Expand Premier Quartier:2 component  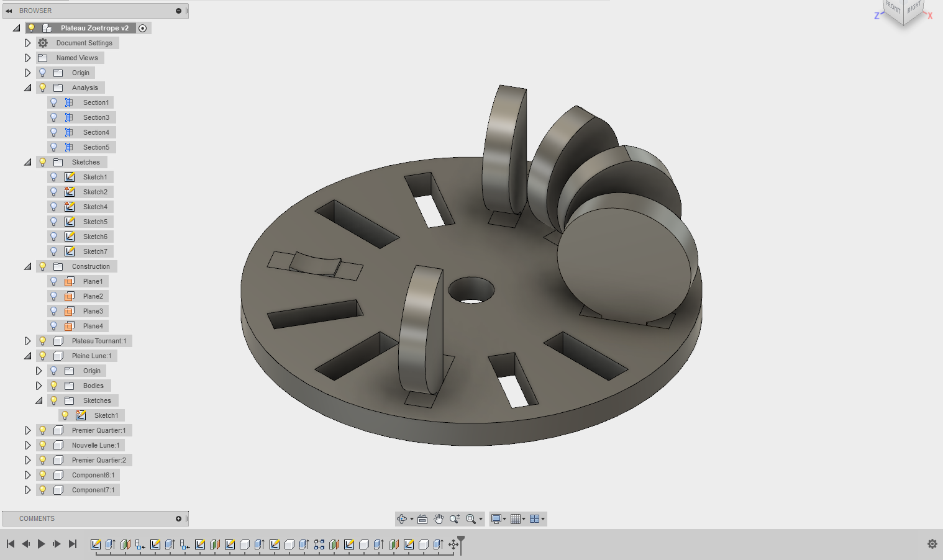click(27, 460)
